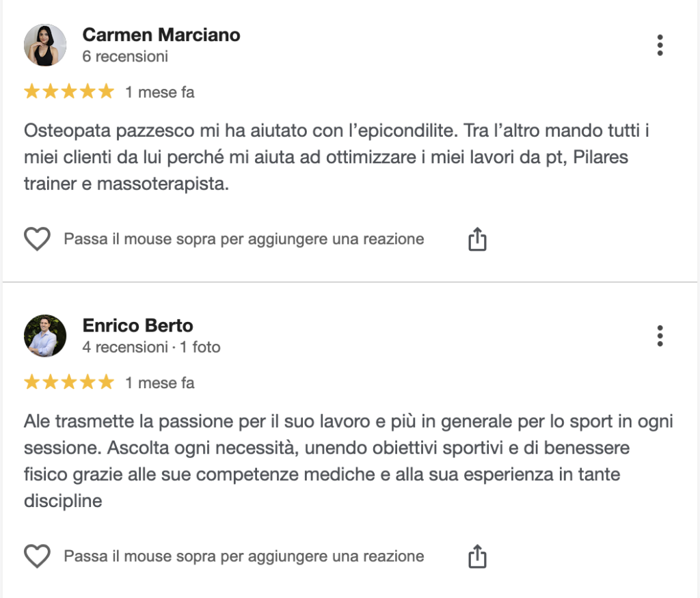Image resolution: width=700 pixels, height=598 pixels.
Task: Open Enrico Berto's reviewer profile name
Action: [x=137, y=325]
